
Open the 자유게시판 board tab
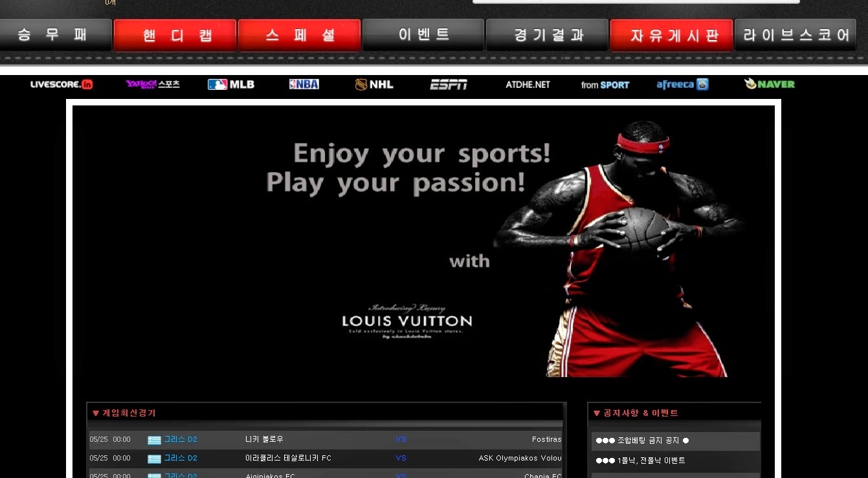(x=671, y=35)
